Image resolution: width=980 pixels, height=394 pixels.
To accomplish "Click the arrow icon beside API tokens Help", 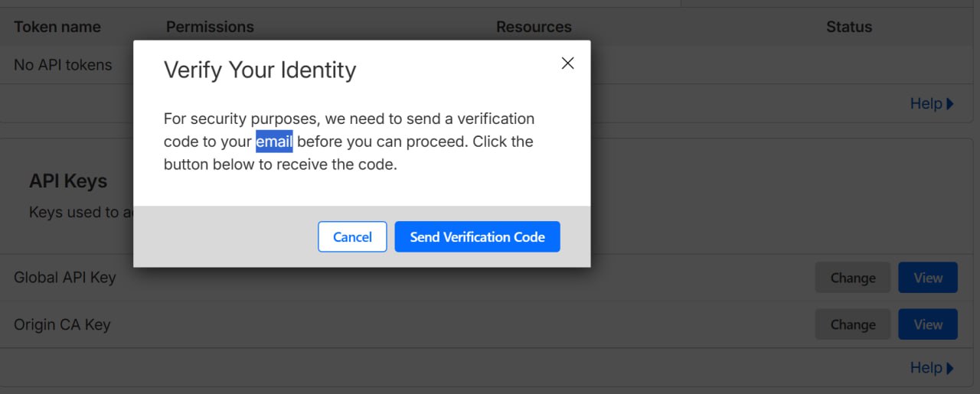I will pos(951,104).
